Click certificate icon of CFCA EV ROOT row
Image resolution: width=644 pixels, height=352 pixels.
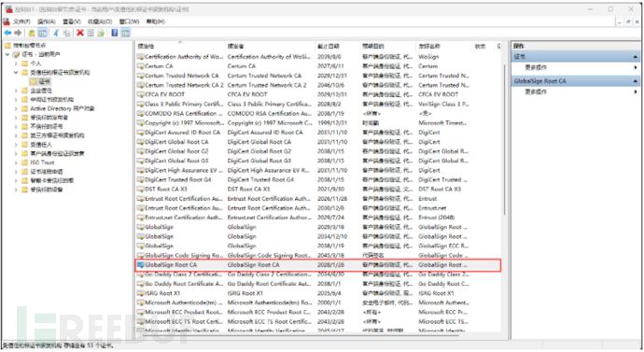(x=140, y=94)
